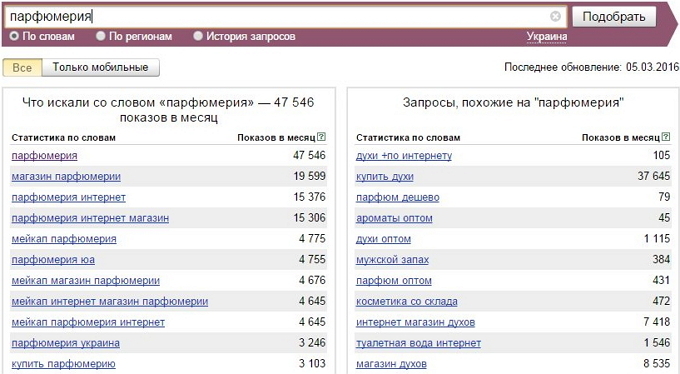Click into the 'парфюмерия' search input field
This screenshot has height=374, width=680.
278,16
